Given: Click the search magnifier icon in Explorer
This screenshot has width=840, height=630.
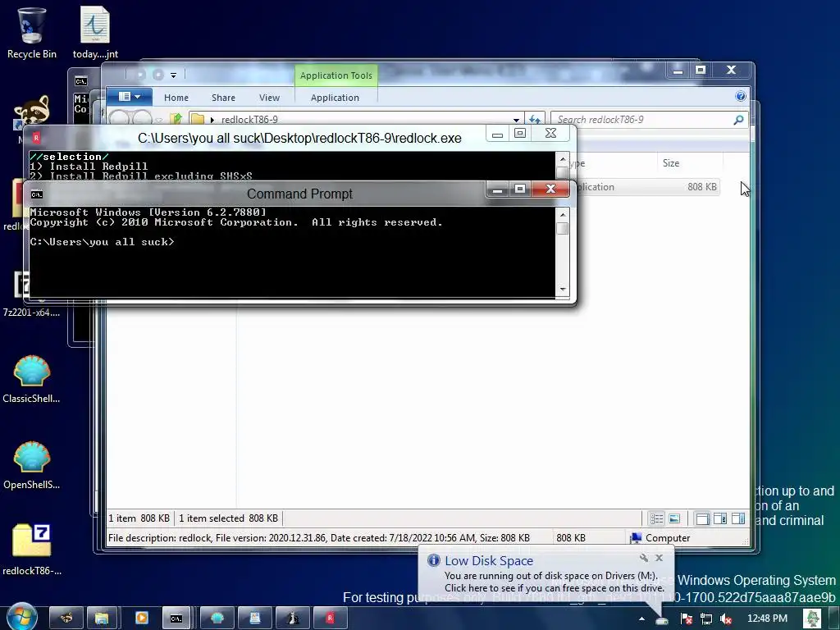Looking at the screenshot, I should pyautogui.click(x=738, y=120).
